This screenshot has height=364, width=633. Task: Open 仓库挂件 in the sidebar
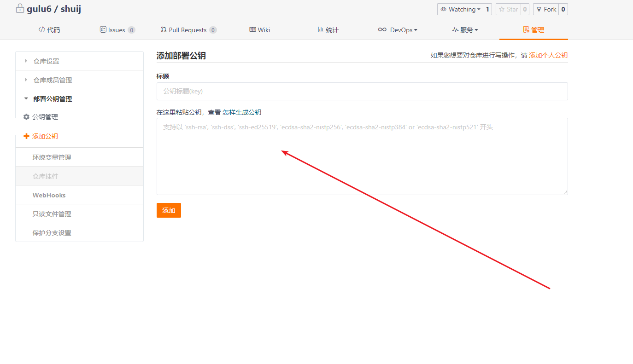(x=79, y=176)
